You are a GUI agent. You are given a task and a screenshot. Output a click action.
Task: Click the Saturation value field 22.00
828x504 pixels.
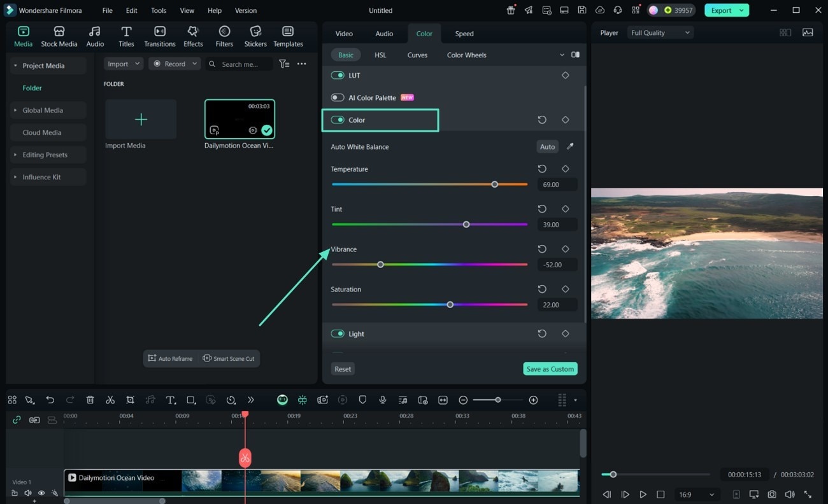point(557,305)
